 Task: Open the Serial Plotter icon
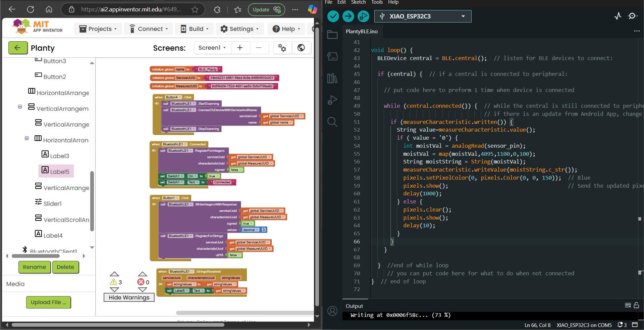[618, 16]
